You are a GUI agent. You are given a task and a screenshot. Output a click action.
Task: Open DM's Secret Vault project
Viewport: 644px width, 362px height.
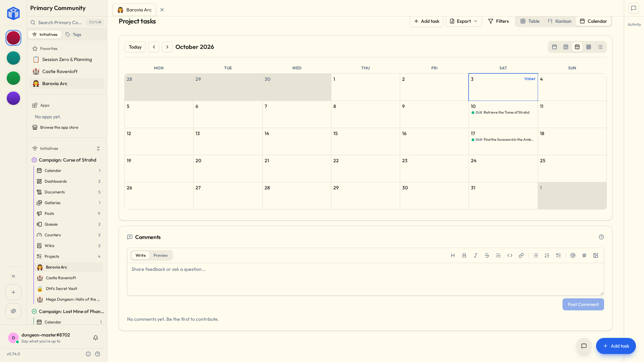68,289
